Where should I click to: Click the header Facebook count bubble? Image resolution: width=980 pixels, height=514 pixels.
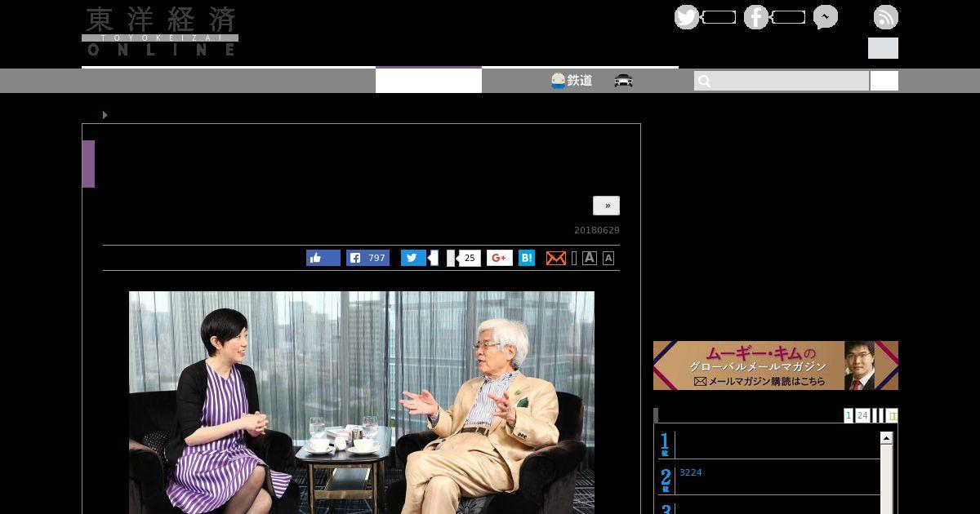pyautogui.click(x=788, y=17)
